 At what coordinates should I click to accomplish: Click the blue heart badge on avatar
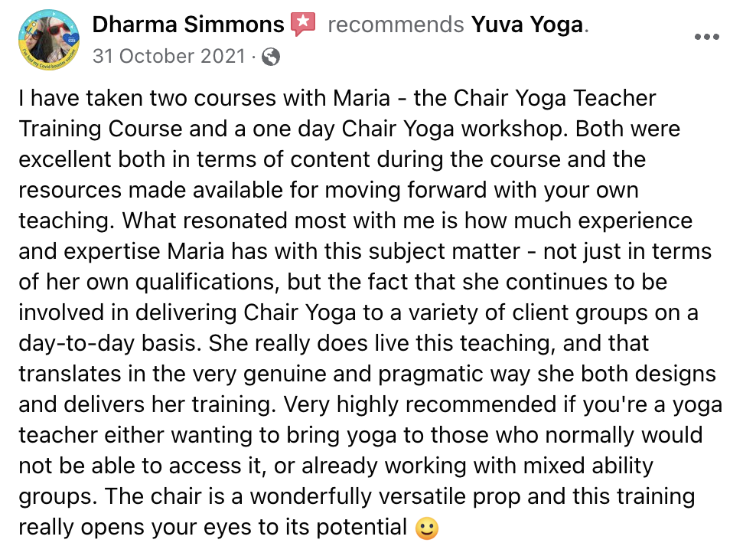[x=71, y=40]
